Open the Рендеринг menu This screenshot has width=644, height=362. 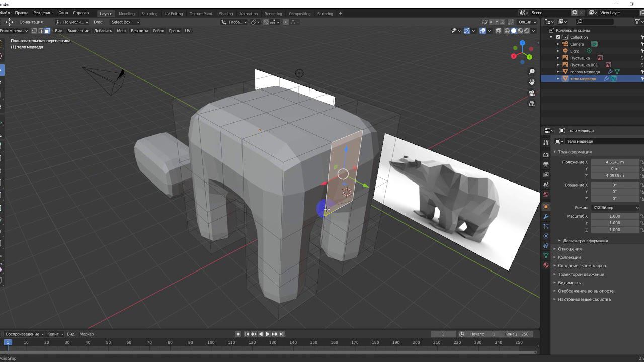pos(43,13)
